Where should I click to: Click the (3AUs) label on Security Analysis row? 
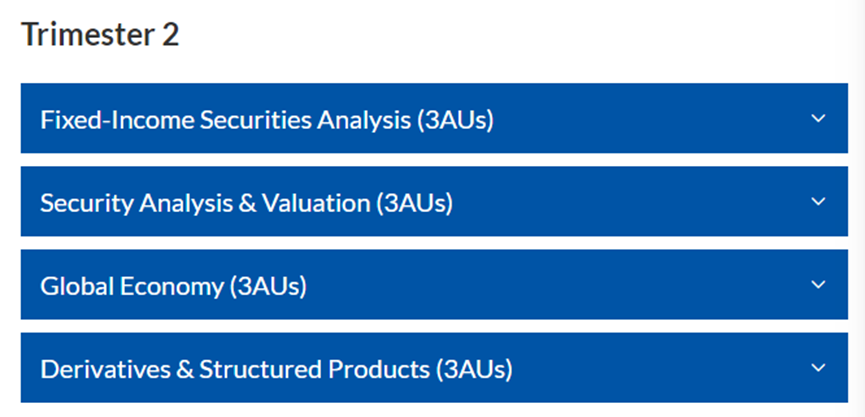coord(414,203)
